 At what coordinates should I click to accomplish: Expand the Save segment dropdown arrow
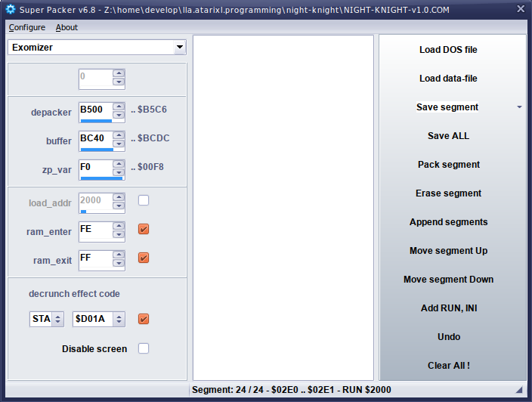tap(519, 107)
